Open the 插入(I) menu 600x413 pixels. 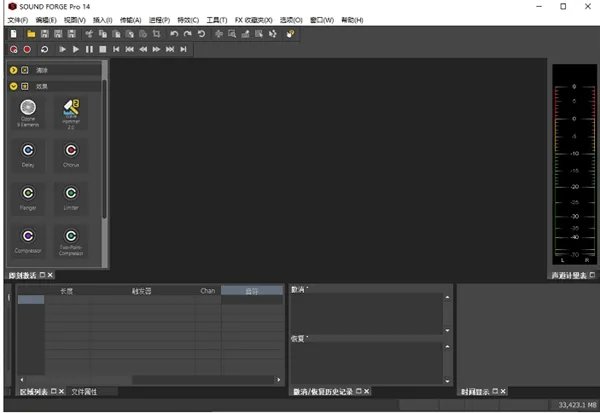tap(103, 20)
